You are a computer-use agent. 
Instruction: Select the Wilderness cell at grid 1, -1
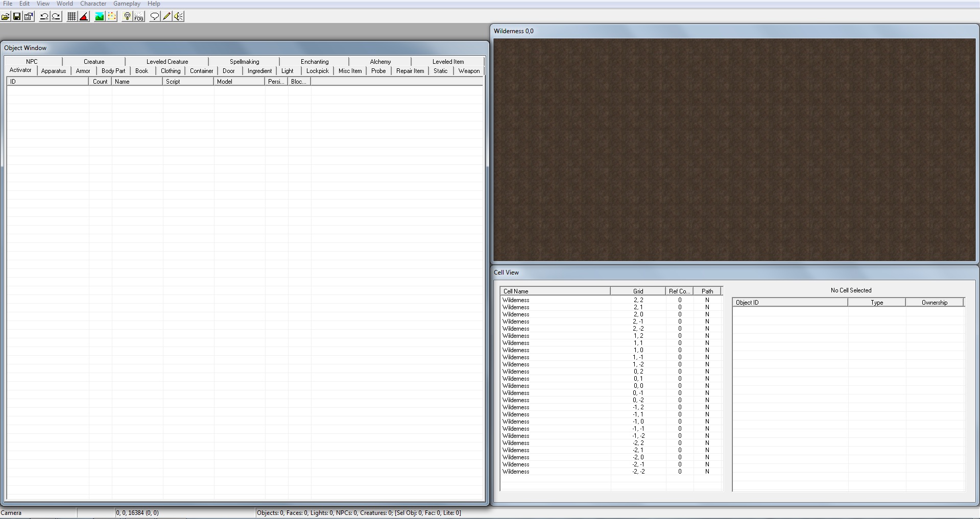(x=611, y=357)
